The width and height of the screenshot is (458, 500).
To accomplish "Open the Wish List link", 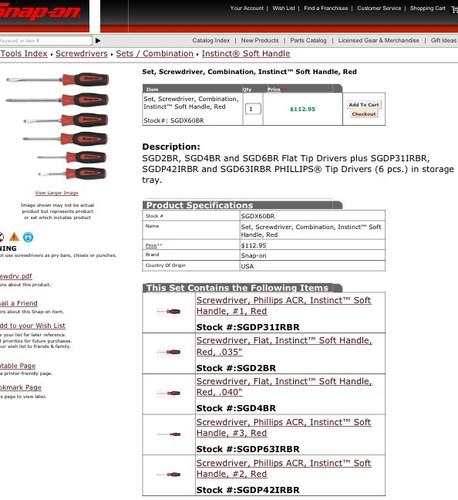I will (x=284, y=8).
